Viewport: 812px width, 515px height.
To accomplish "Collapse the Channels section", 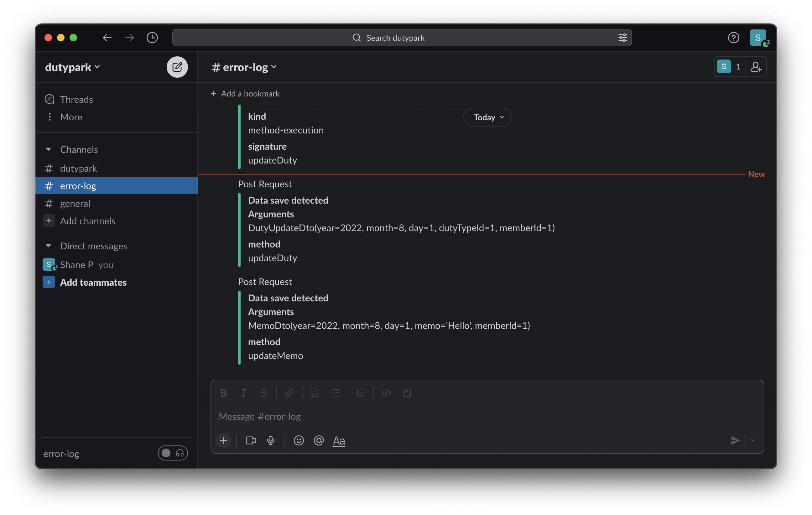I will pos(49,149).
